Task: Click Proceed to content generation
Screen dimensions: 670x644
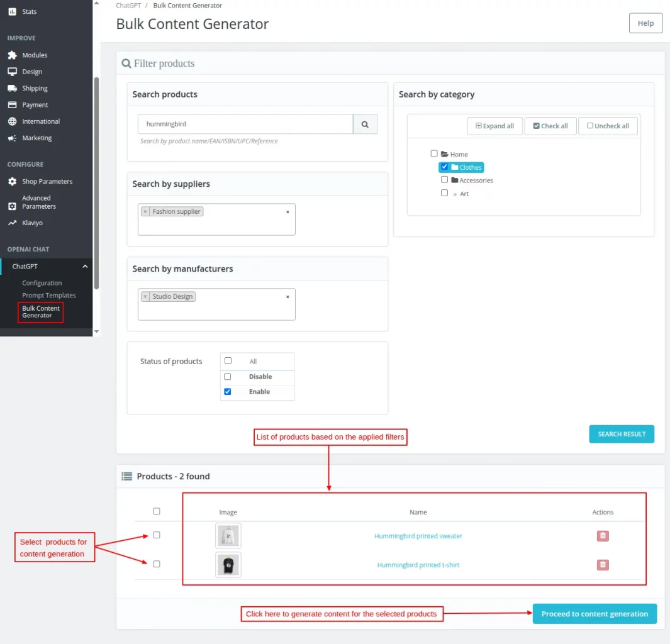Action: pyautogui.click(x=595, y=614)
